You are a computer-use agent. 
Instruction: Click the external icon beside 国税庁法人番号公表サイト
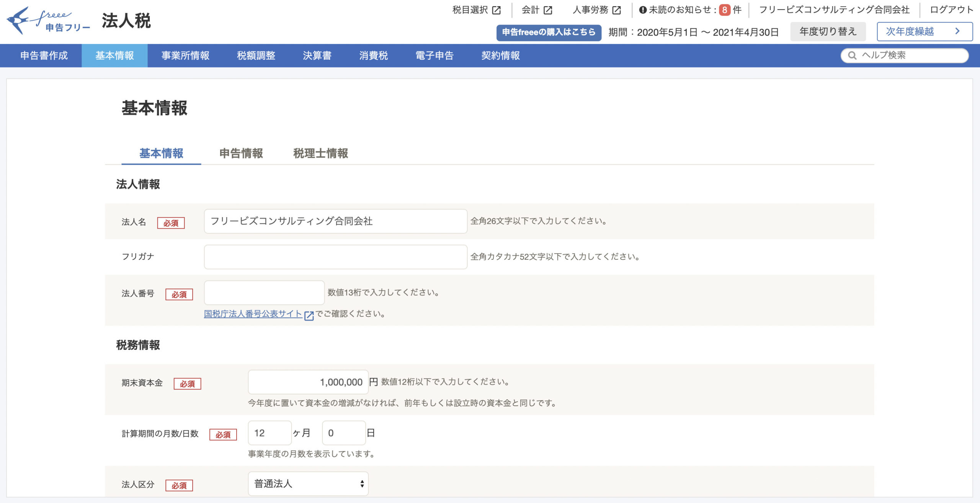point(309,315)
